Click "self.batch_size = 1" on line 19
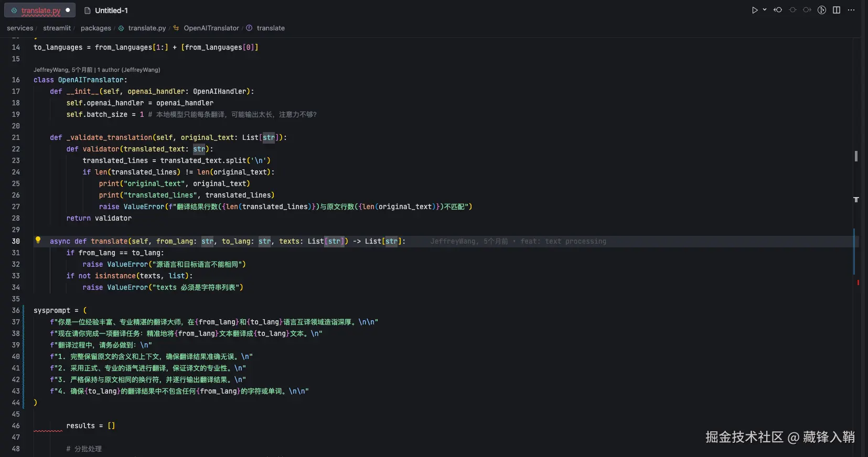 tap(105, 114)
